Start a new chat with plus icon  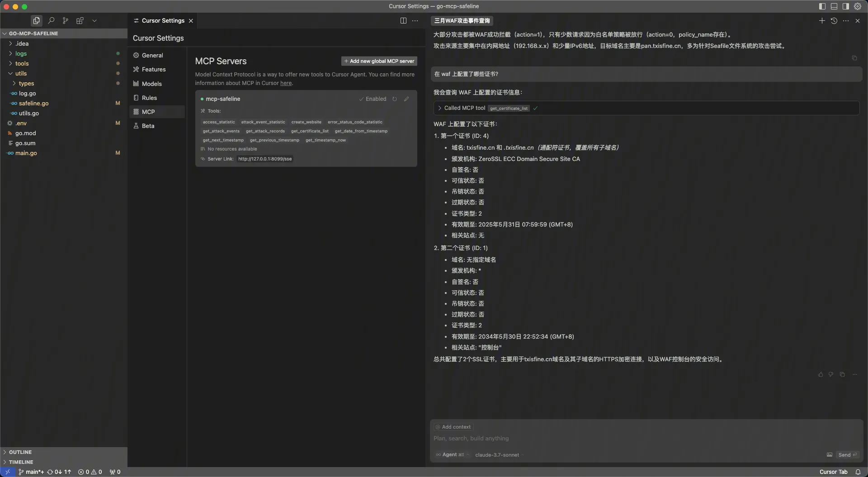pos(822,20)
